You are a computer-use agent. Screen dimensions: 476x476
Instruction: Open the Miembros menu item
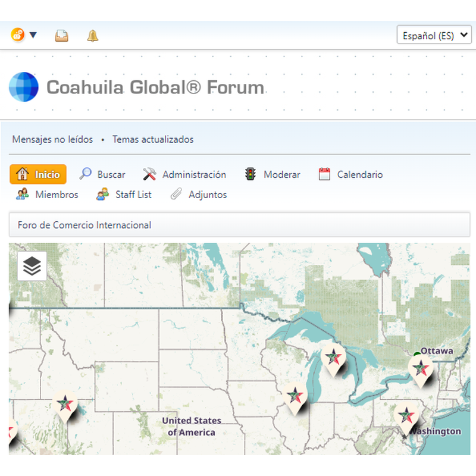[47, 195]
